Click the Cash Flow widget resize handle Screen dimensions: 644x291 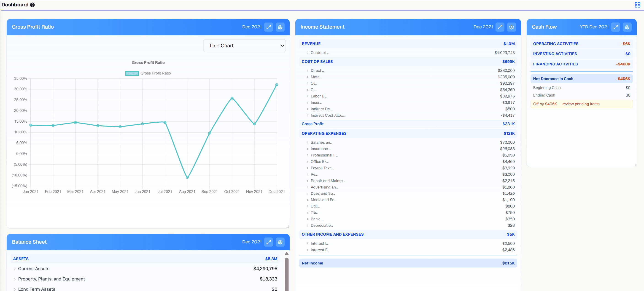point(634,165)
